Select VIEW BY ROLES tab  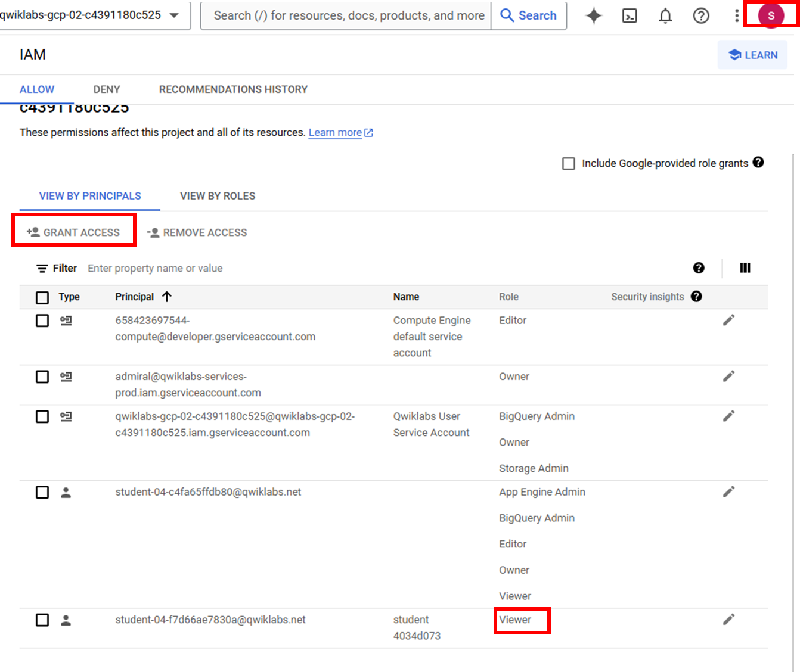click(218, 196)
